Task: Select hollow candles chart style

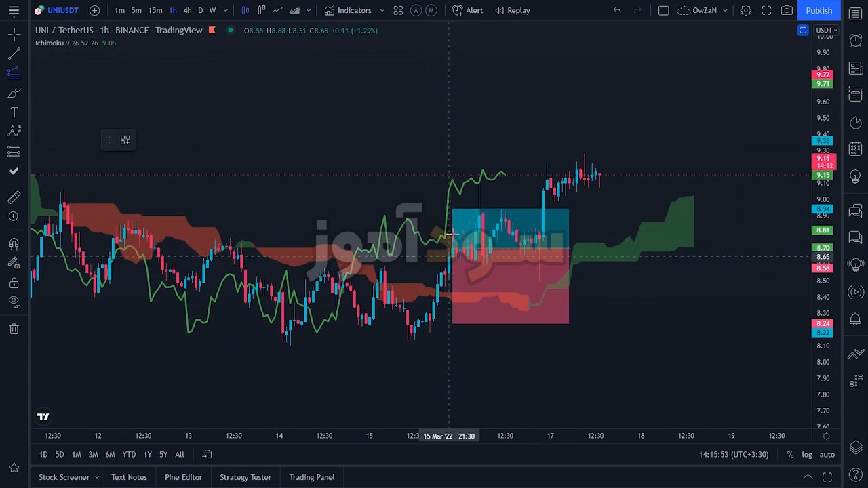Action: tap(262, 10)
